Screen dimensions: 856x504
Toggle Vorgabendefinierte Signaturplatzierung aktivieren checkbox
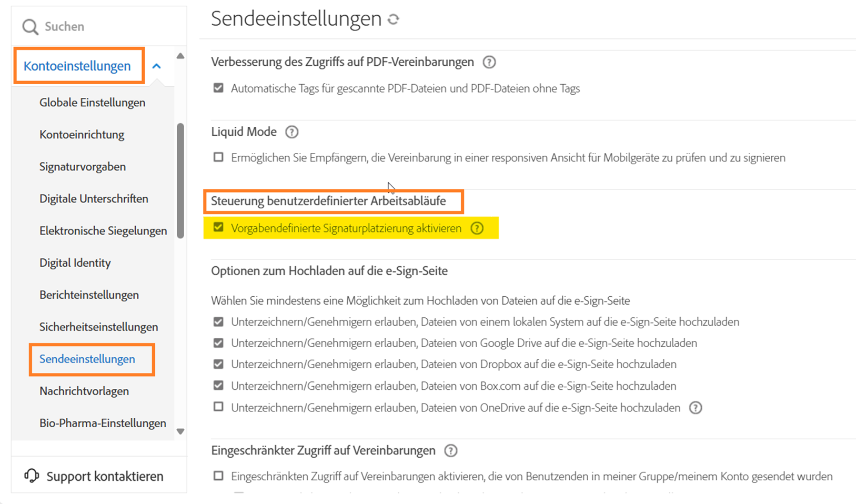[x=218, y=228]
